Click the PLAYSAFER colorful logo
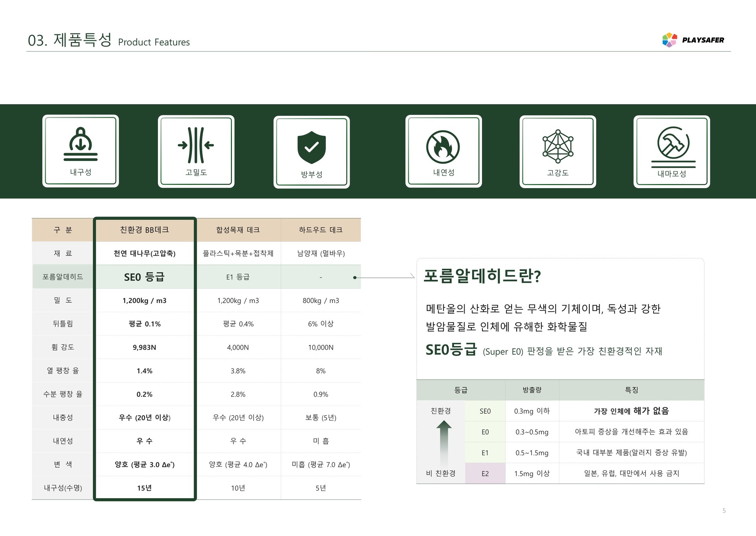The image size is (756, 536). tap(669, 40)
